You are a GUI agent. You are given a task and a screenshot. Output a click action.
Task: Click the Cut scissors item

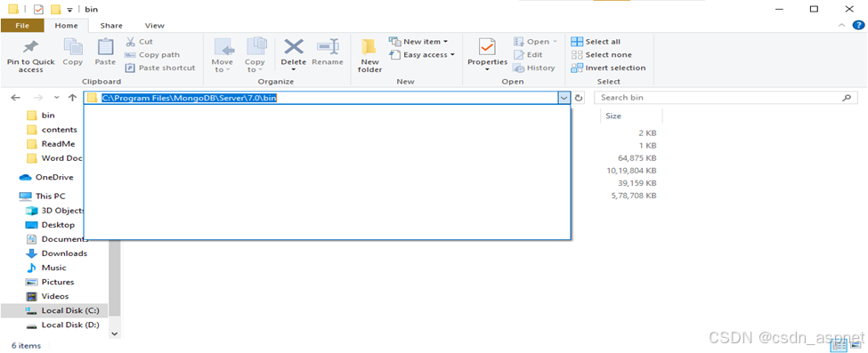[139, 42]
